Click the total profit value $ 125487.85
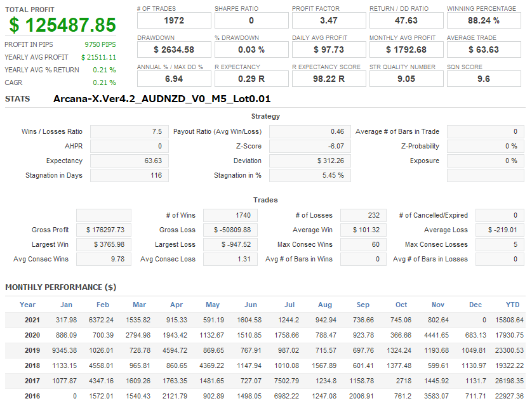 tap(62, 25)
